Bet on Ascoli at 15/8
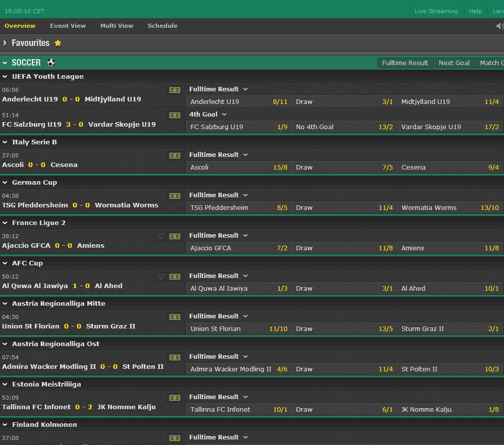This screenshot has height=445, width=504. click(239, 167)
